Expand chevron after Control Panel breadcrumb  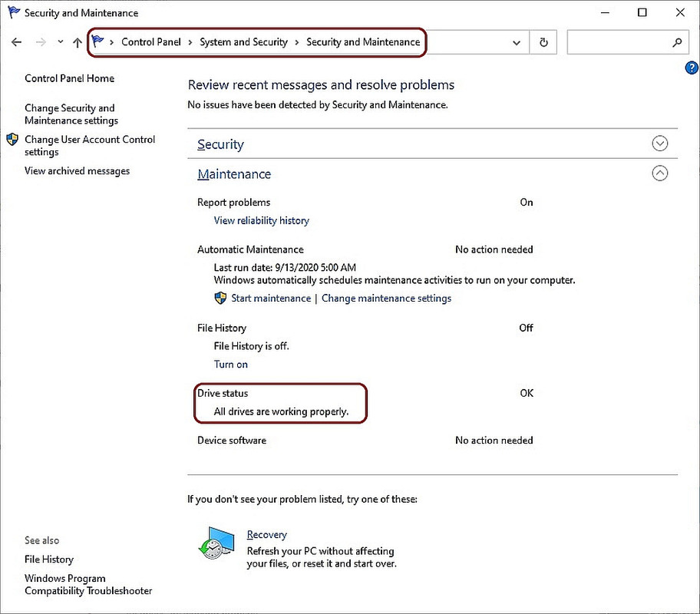point(190,42)
